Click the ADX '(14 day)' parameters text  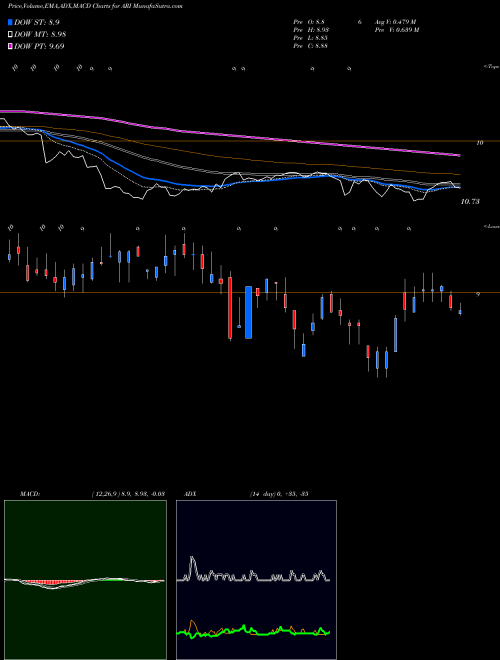(x=263, y=494)
